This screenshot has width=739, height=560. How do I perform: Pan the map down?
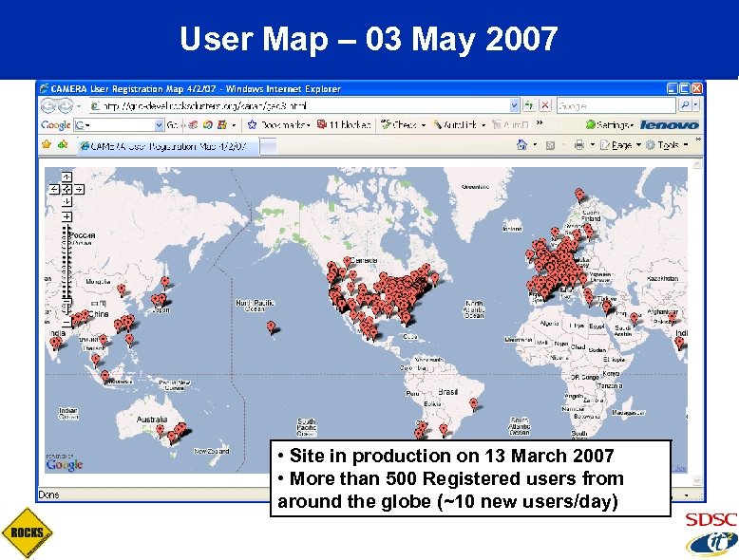point(66,201)
